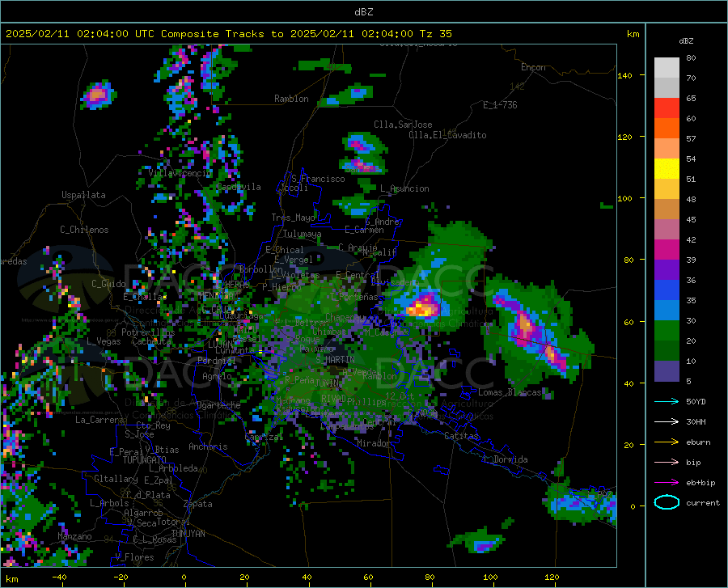This screenshot has height=588, width=728.
Task: Click the L_Vegas map label
Action: point(104,341)
